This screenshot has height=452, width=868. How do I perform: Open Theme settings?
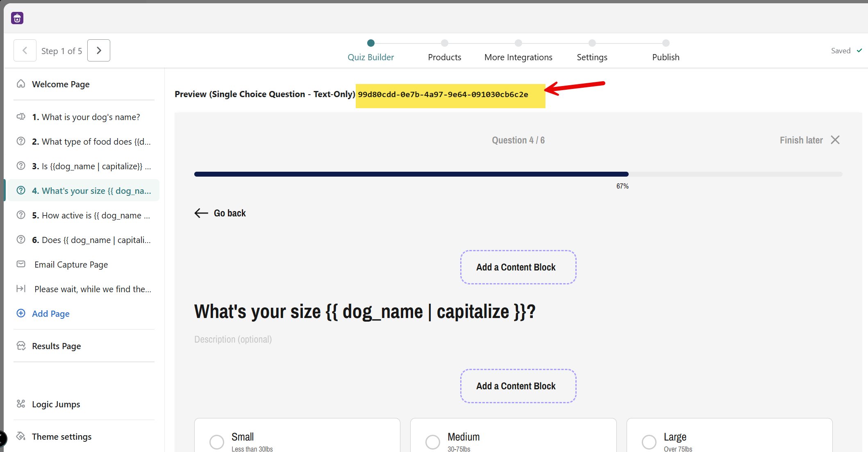(62, 436)
